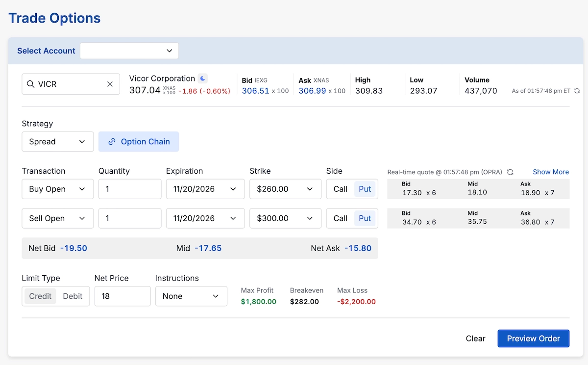
Task: Open expiration dropdown for the $260.00 leg
Action: 205,189
